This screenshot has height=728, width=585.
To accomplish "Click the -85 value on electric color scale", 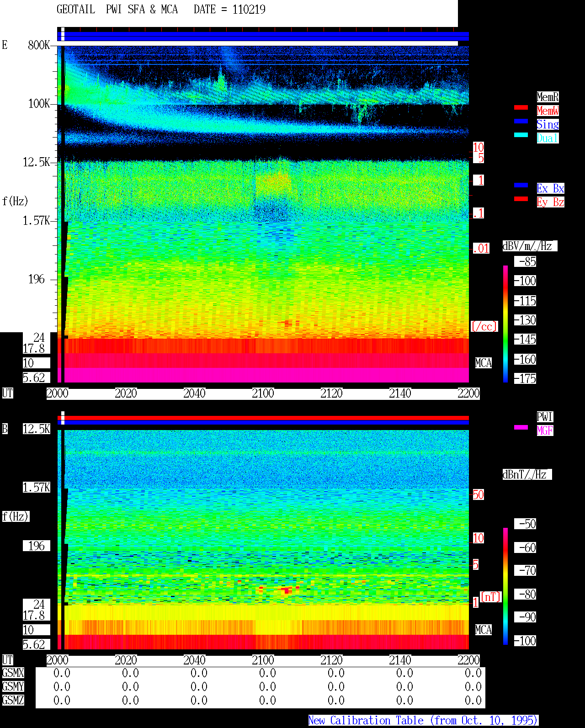I will (525, 261).
